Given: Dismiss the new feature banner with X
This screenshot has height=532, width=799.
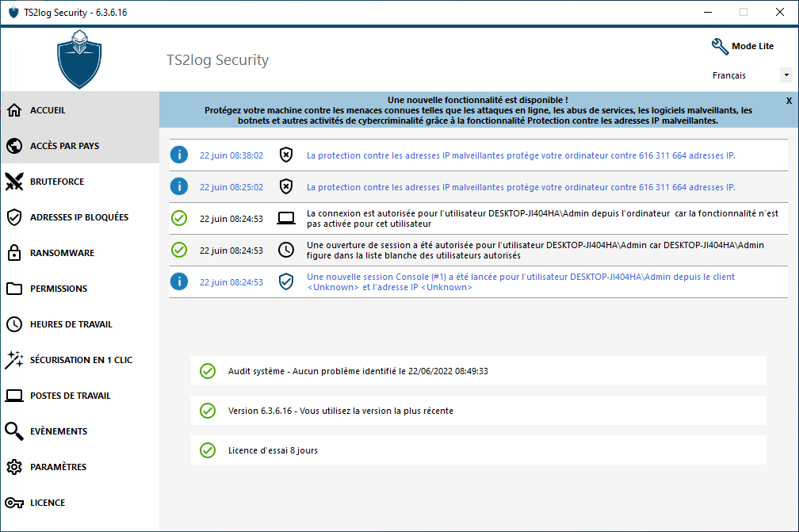Looking at the screenshot, I should [789, 101].
